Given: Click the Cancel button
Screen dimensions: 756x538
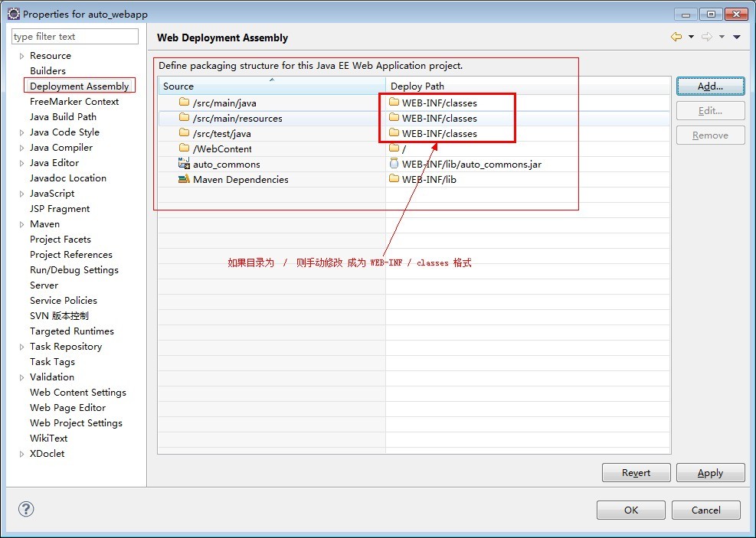Looking at the screenshot, I should [706, 510].
